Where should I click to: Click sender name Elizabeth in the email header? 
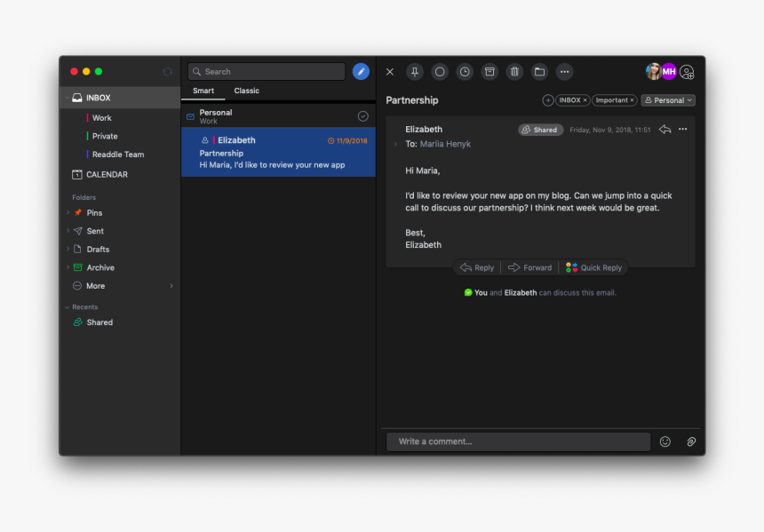coord(424,130)
